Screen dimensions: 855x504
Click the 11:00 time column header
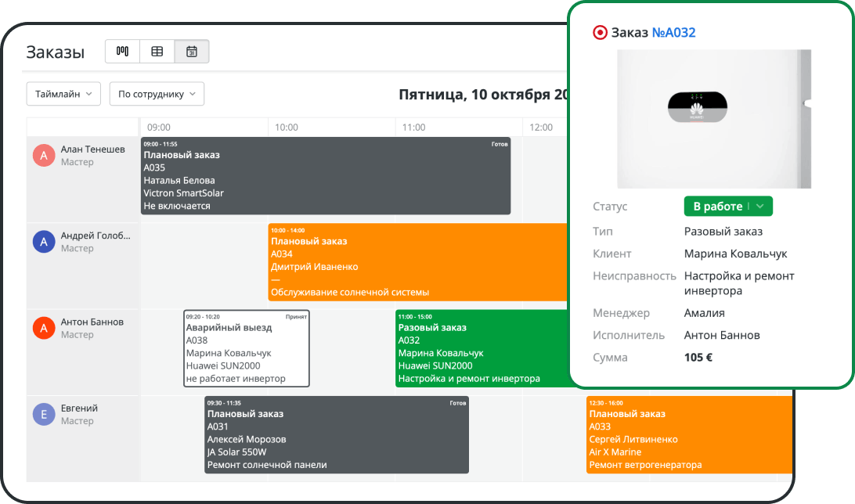(x=414, y=127)
